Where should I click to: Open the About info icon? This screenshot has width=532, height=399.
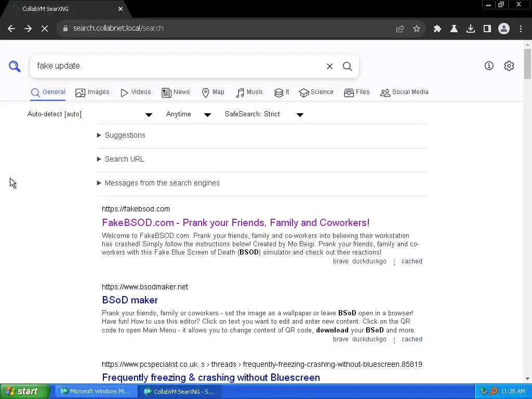489,66
